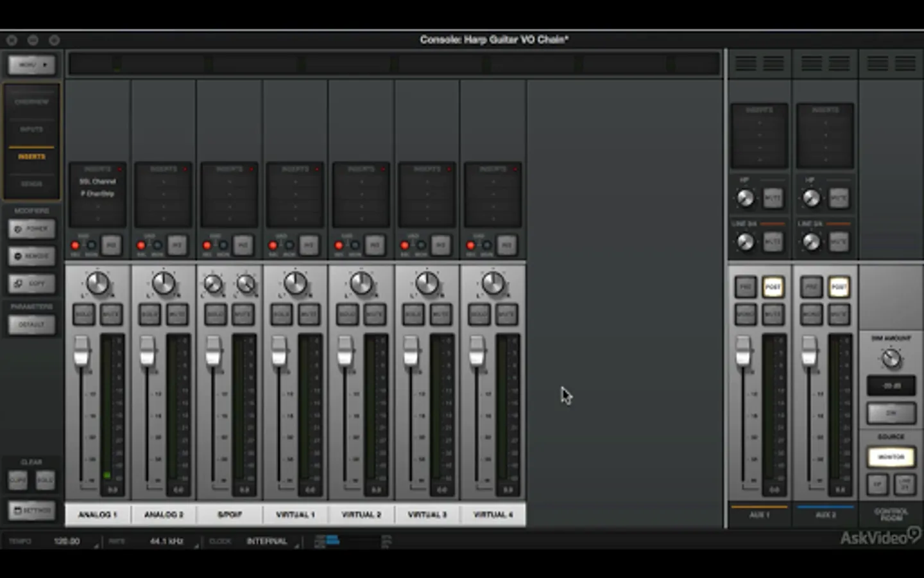Image resolution: width=924 pixels, height=578 pixels.
Task: Click the INS button on S/PDIF channel
Action: (243, 245)
